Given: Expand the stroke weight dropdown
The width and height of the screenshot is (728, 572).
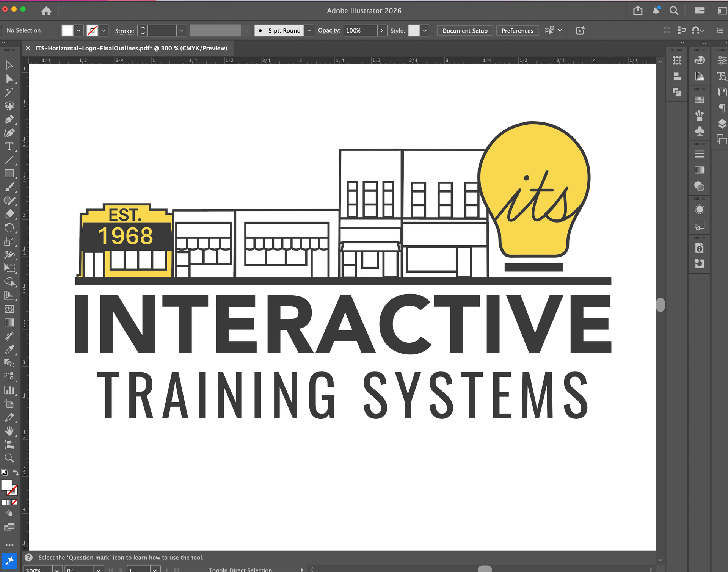Looking at the screenshot, I should click(181, 30).
